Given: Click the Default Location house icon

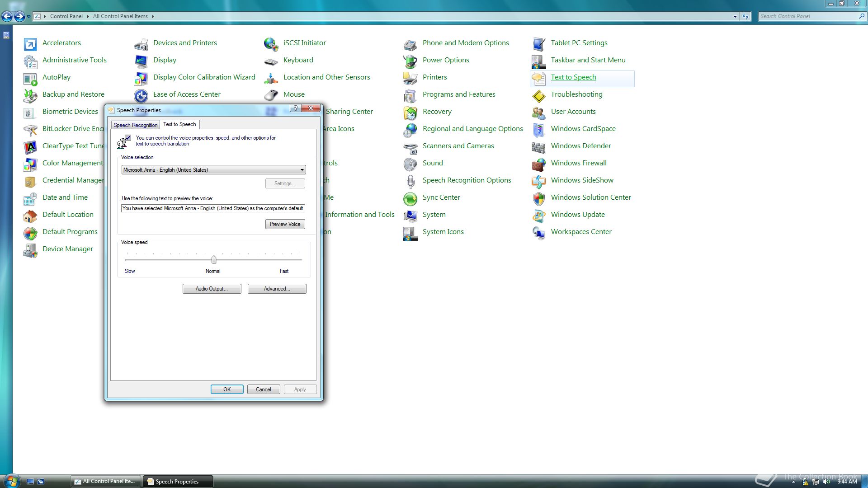Looking at the screenshot, I should pos(30,216).
